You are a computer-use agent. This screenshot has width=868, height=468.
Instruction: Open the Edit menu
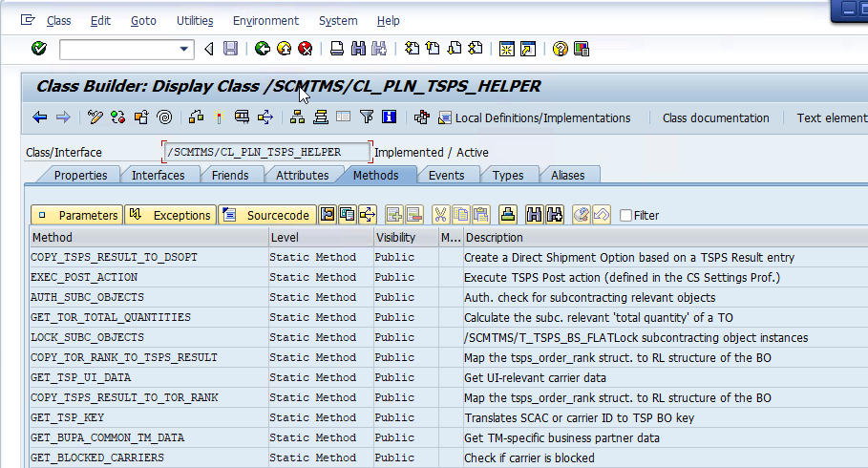pyautogui.click(x=100, y=21)
